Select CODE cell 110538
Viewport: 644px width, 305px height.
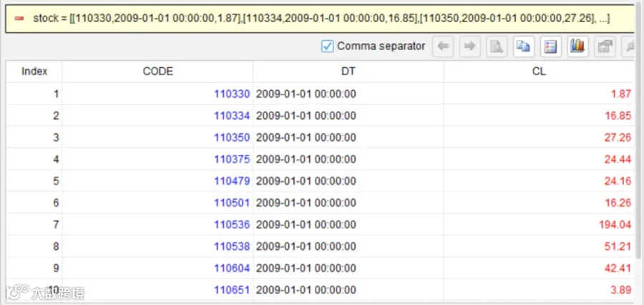232,246
